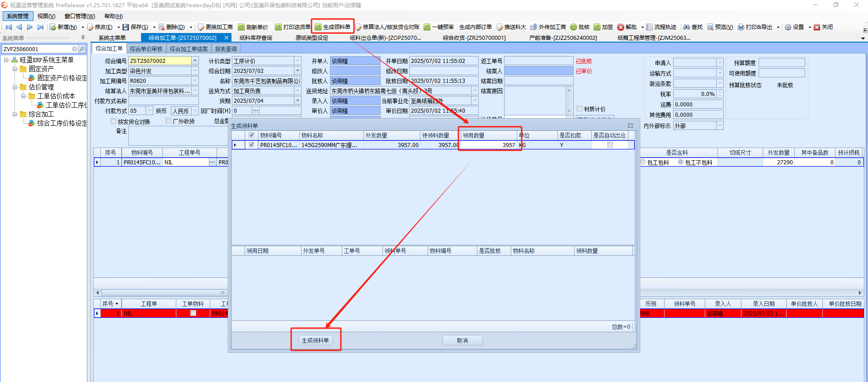Click the 生成领料单 button in dialog
This screenshot has height=382, width=868.
click(316, 340)
